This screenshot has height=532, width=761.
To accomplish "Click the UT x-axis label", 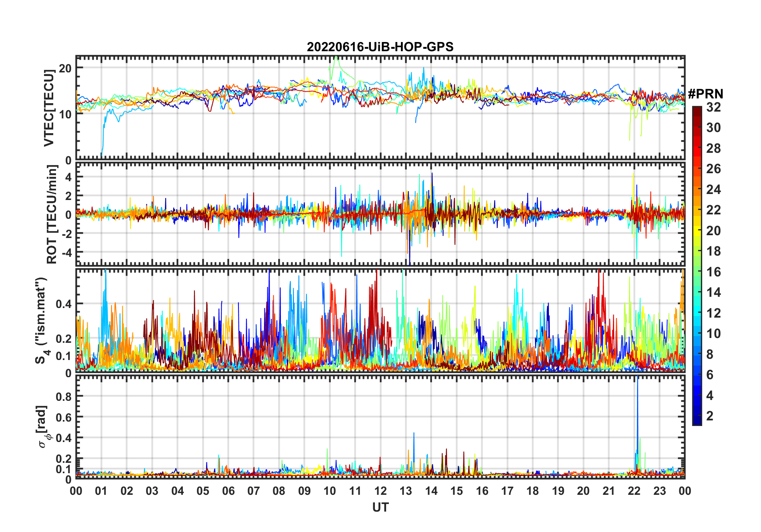I will coord(380,508).
